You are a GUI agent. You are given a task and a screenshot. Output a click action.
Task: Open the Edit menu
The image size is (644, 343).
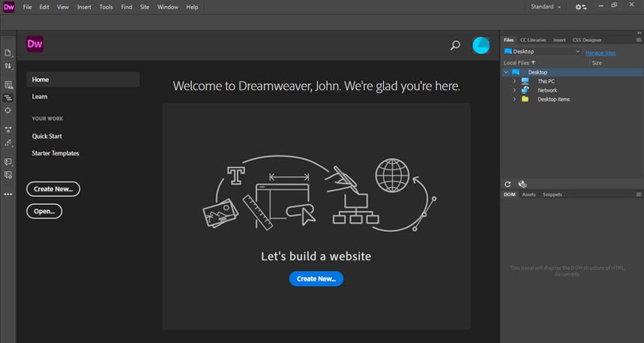pos(44,7)
